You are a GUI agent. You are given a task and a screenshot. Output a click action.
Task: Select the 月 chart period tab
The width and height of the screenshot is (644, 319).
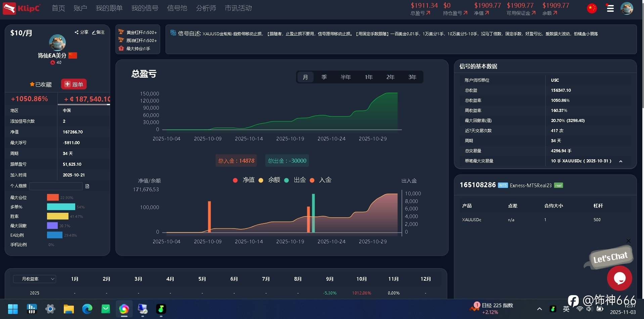point(305,77)
